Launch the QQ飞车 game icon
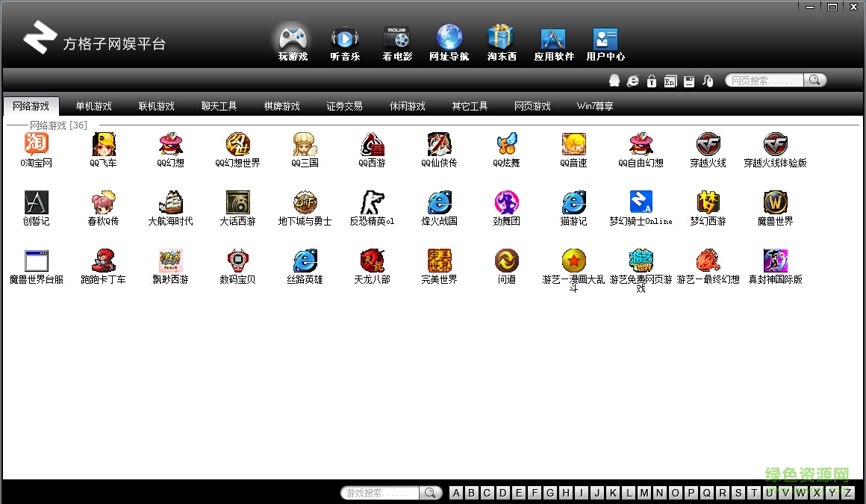 [x=104, y=149]
